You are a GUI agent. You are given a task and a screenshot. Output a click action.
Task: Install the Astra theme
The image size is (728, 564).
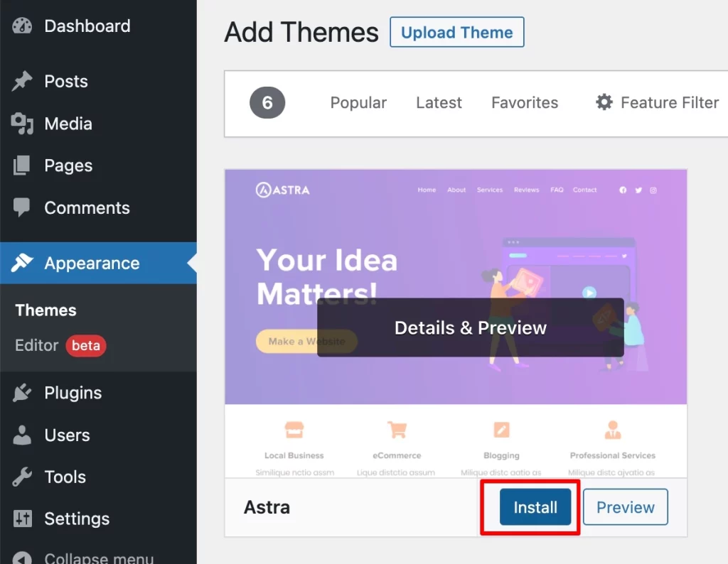(x=535, y=507)
